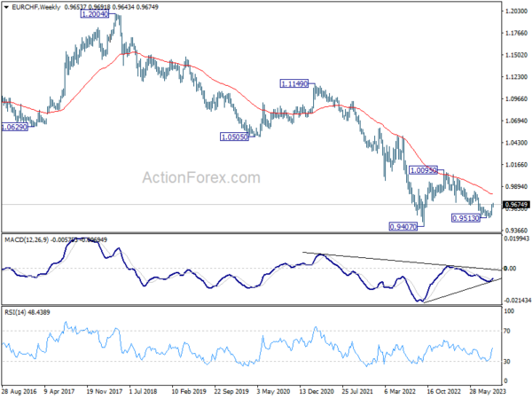Select the 1.00950 price label

tap(423, 170)
